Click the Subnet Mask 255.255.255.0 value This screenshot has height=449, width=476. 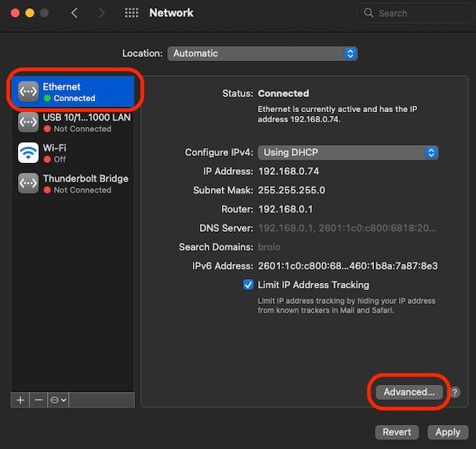point(292,190)
